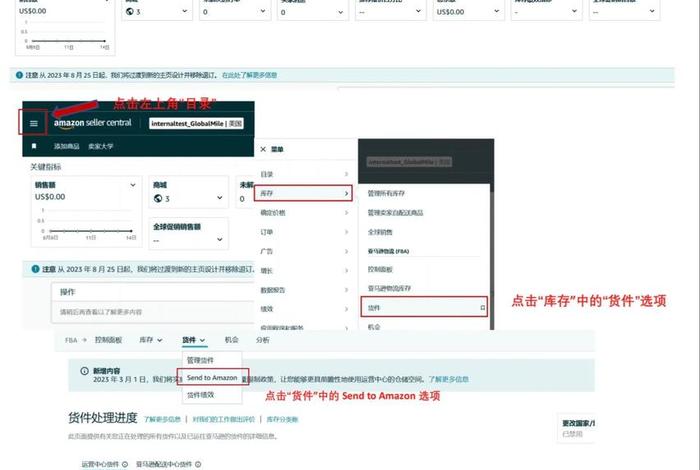The width and height of the screenshot is (700, 470).
Task: Click the amazon seller central logo
Action: click(x=92, y=123)
